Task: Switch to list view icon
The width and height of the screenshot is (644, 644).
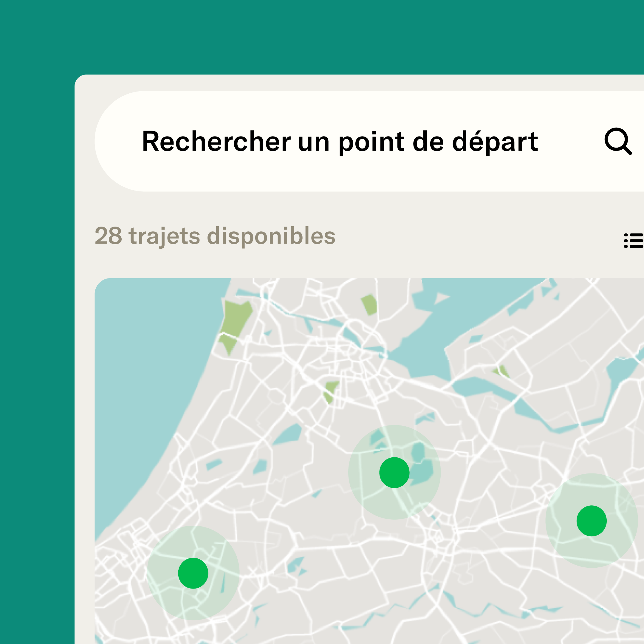Action: click(x=633, y=241)
